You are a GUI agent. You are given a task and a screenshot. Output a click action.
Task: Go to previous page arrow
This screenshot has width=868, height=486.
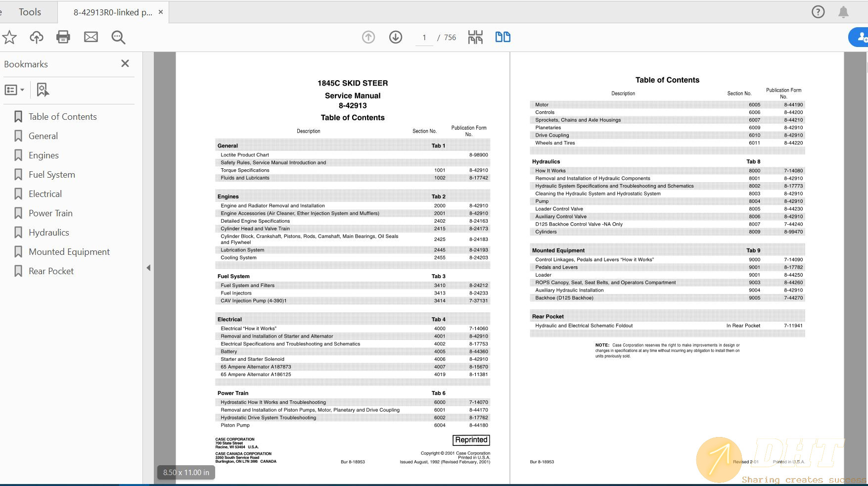[x=368, y=37]
